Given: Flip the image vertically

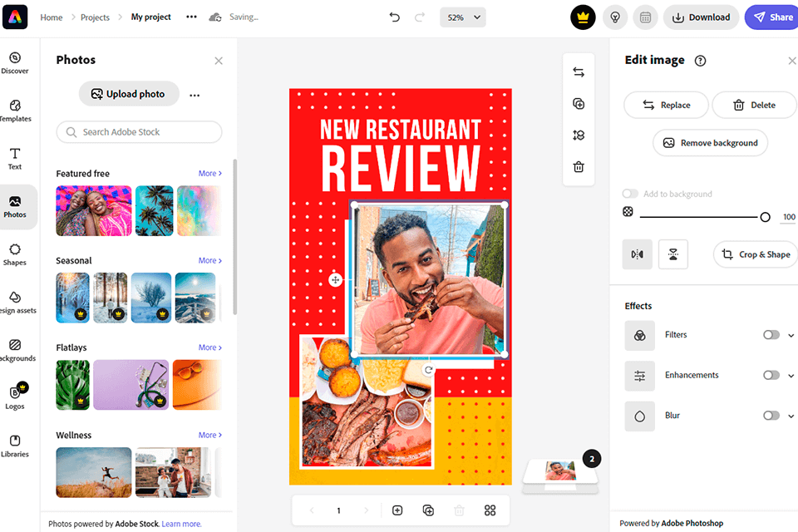Looking at the screenshot, I should pos(672,254).
